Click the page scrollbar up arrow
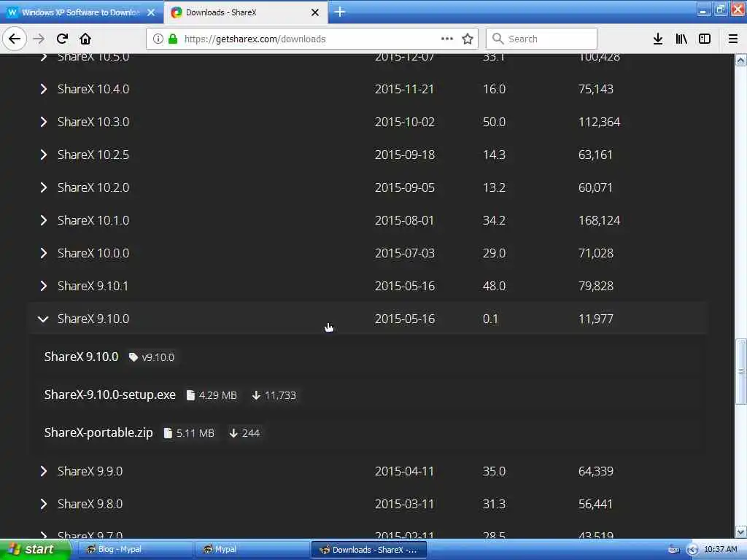 (741, 61)
